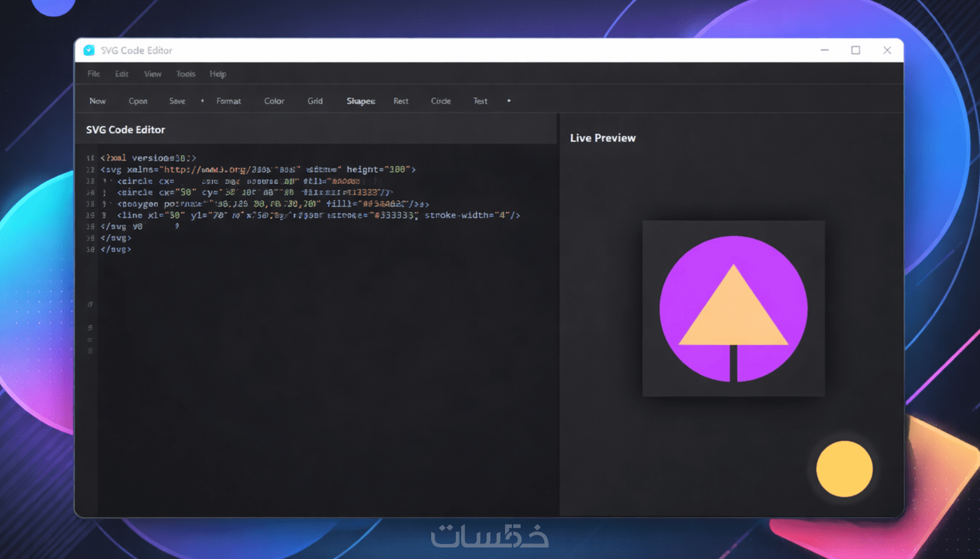Click the Code toolbar button

click(x=441, y=101)
